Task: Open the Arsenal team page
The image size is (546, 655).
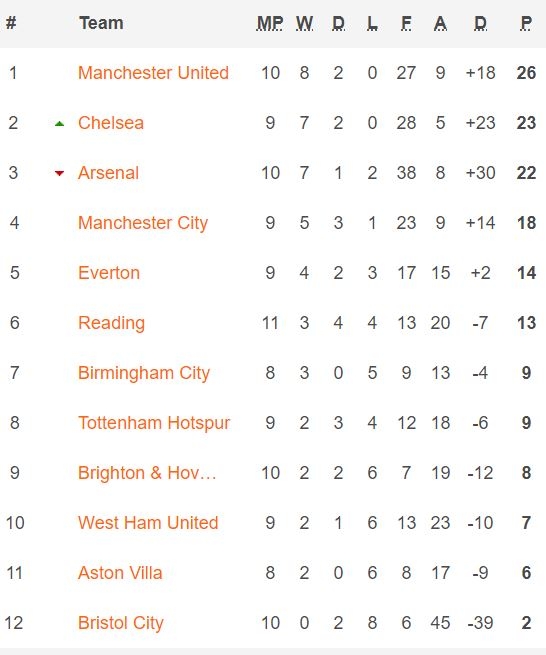Action: [108, 173]
